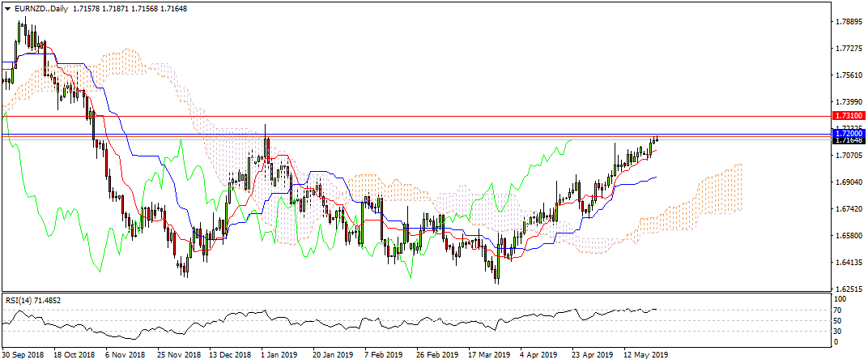Screen dimensions: 868x364
Task: Click the latest candlestick near the 1.72000 line
Action: click(657, 139)
